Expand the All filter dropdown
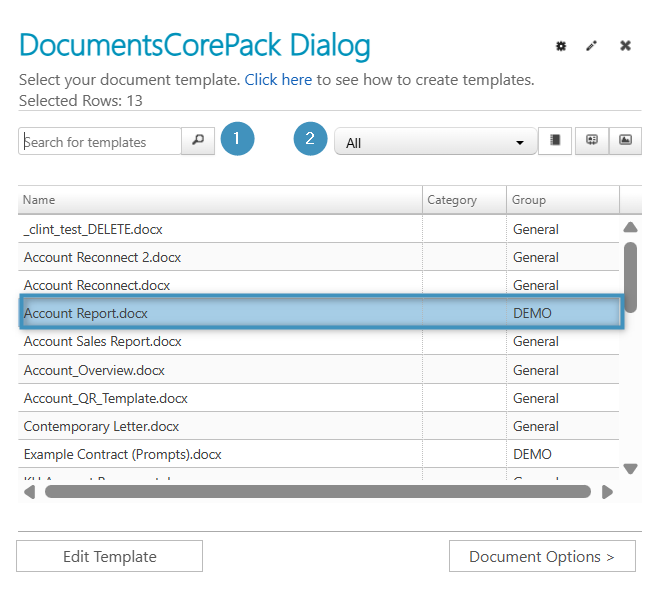Image resolution: width=660 pixels, height=597 pixels. (x=436, y=142)
